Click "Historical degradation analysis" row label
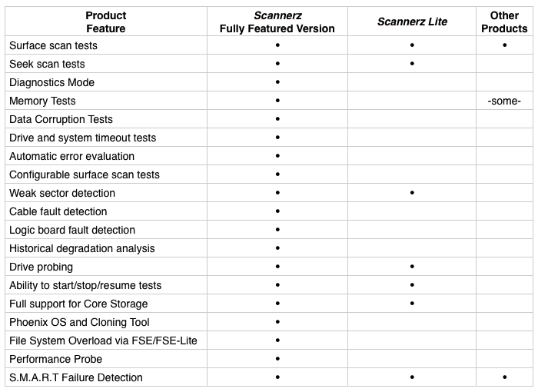Image resolution: width=538 pixels, height=392 pixels. (x=82, y=248)
